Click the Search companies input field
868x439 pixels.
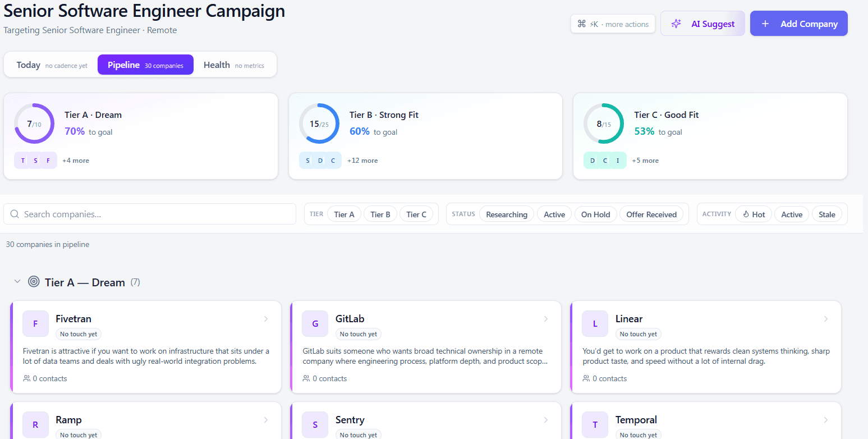pos(150,214)
